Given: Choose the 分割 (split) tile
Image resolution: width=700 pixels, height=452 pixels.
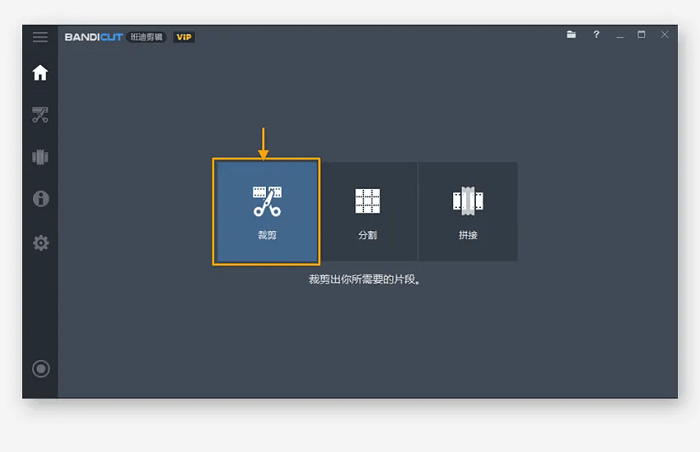Looking at the screenshot, I should 367,211.
